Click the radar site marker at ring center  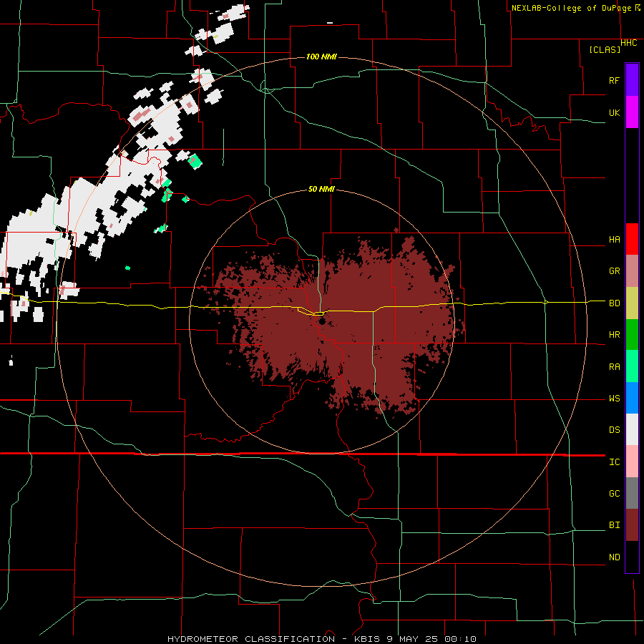tap(321, 321)
